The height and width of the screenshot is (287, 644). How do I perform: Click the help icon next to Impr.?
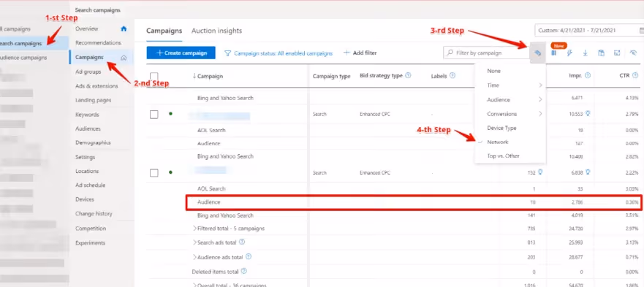tap(588, 75)
